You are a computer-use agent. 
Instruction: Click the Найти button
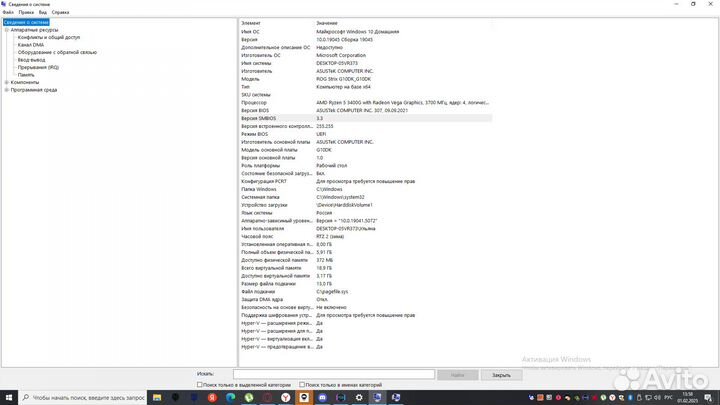tap(457, 375)
